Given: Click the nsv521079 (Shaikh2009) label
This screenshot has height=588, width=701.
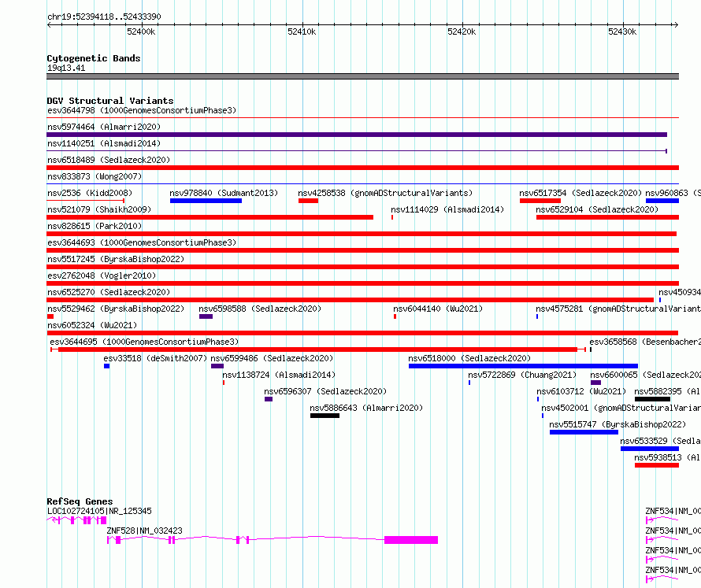Looking at the screenshot, I should point(99,209).
